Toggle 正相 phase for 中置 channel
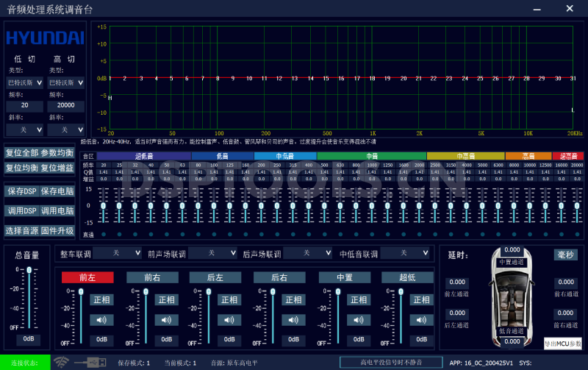The height and width of the screenshot is (370, 588). pyautogui.click(x=357, y=299)
